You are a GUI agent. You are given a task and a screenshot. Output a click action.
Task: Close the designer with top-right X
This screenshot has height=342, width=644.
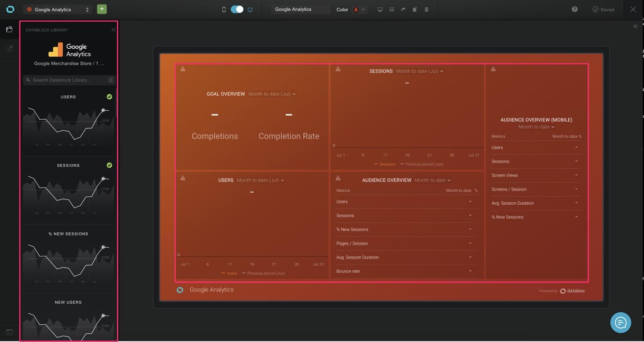tap(633, 9)
